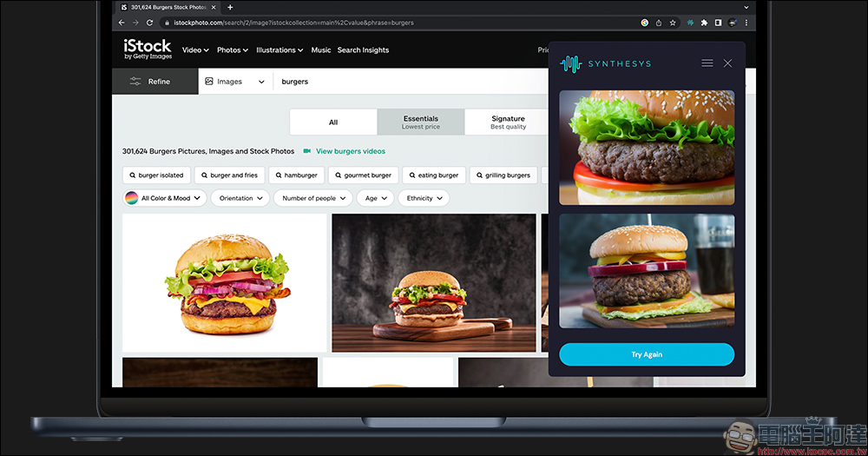Go back using browser arrow

[x=122, y=23]
